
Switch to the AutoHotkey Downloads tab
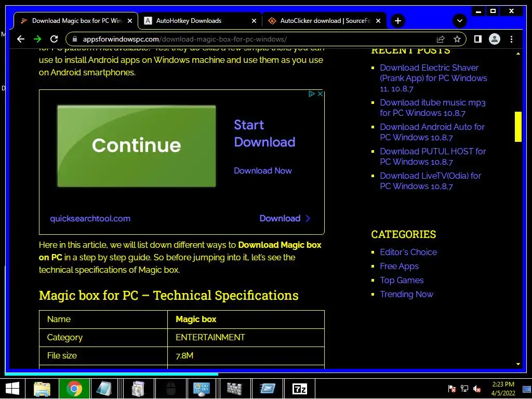tap(200, 21)
